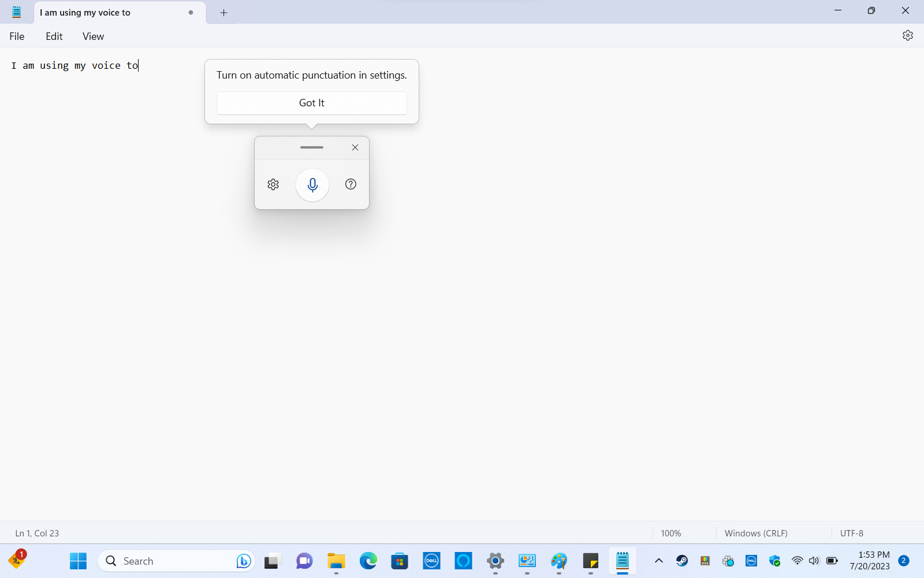Open the Windows Start menu

(x=78, y=561)
